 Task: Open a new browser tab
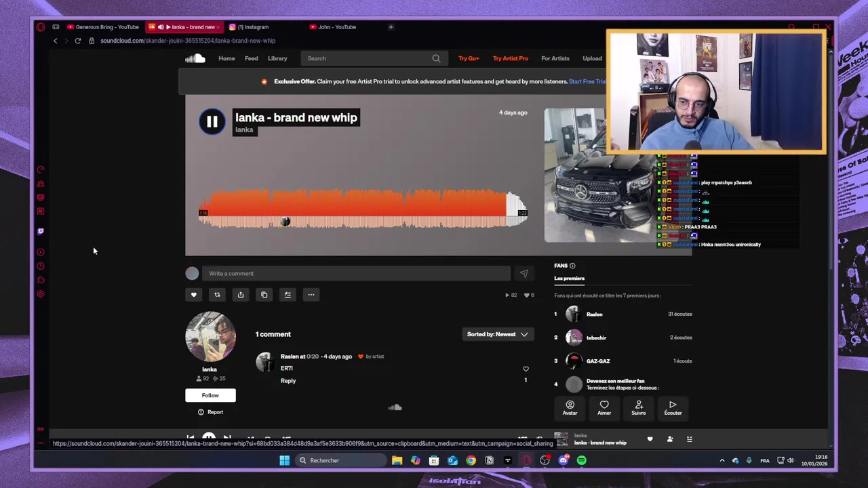pos(391,27)
